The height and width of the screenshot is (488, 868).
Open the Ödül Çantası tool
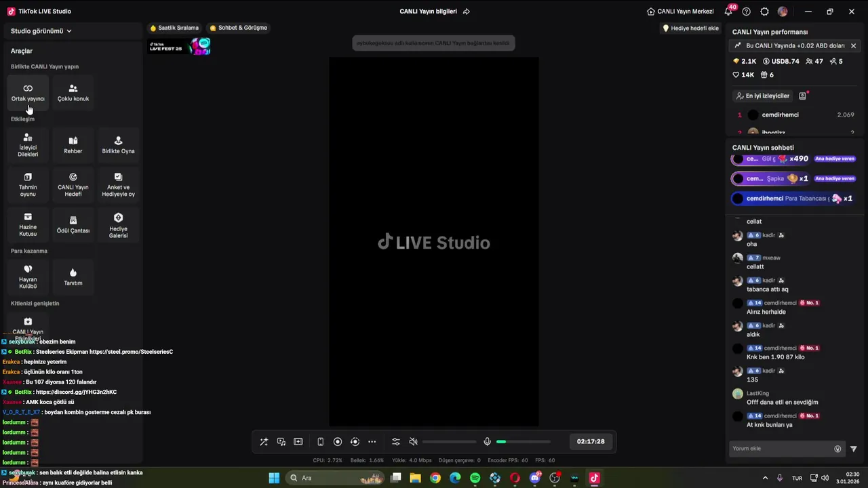pos(73,224)
